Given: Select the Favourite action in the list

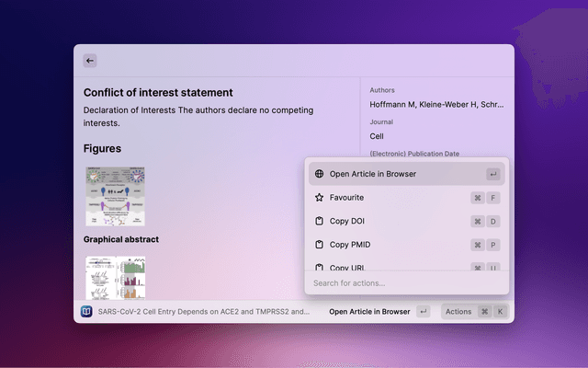Looking at the screenshot, I should pyautogui.click(x=346, y=198).
